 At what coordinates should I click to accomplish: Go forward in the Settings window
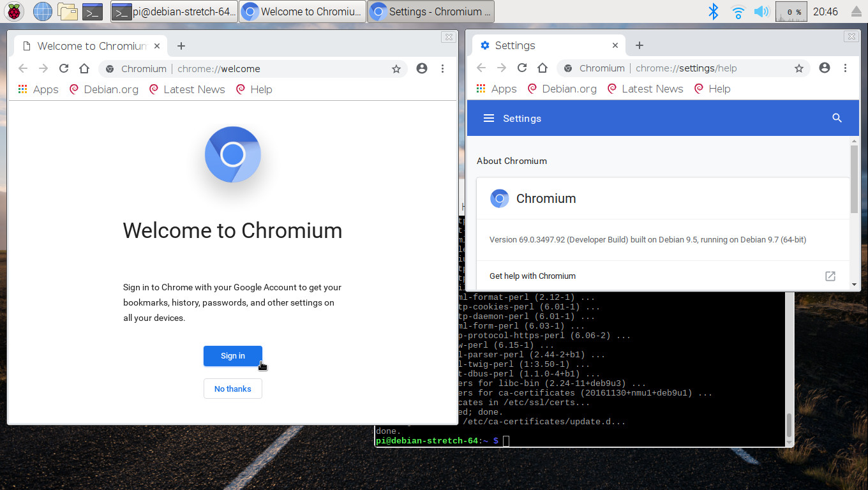pyautogui.click(x=502, y=68)
